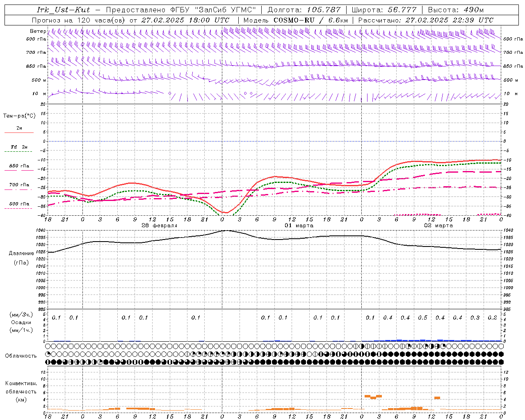525x420 pixels.
Task: Click the '(гПа)' unit label under Давление
Action: 21,262
